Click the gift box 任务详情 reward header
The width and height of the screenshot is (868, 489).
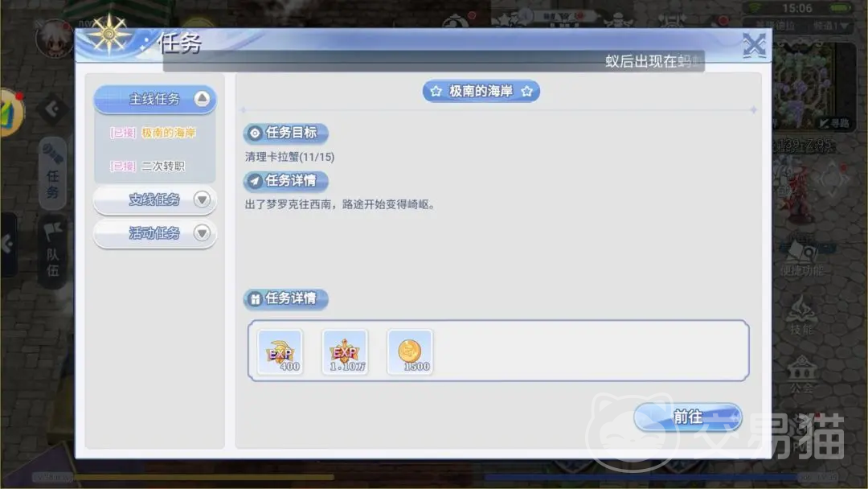pos(285,298)
